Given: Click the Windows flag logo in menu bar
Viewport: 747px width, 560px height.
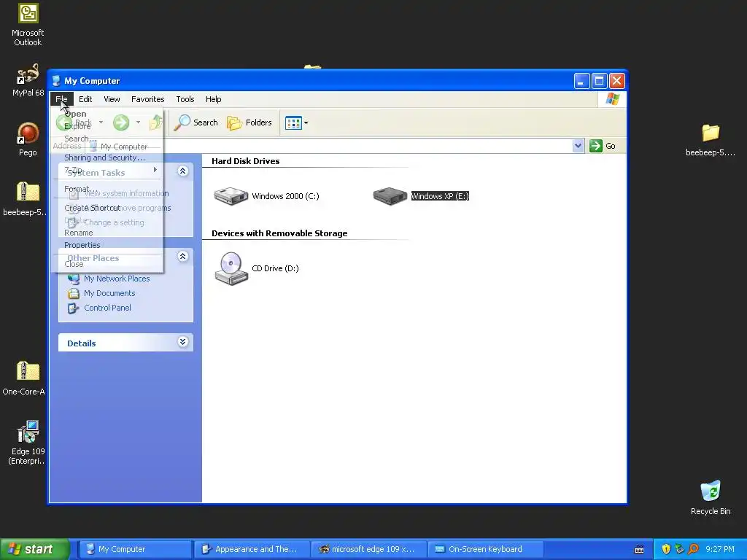Looking at the screenshot, I should coord(612,99).
